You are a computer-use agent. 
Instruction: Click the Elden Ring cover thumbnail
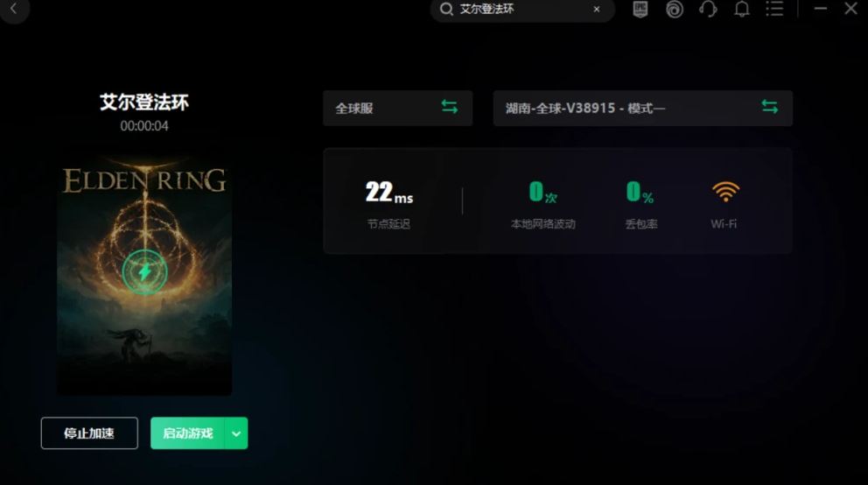pos(144,276)
